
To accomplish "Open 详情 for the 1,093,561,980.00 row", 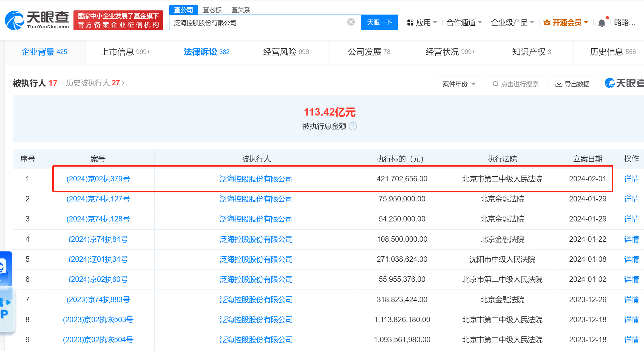I will (x=631, y=340).
